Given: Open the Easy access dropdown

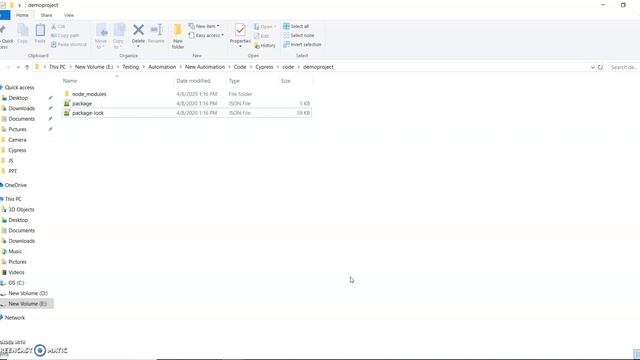Looking at the screenshot, I should point(206,36).
